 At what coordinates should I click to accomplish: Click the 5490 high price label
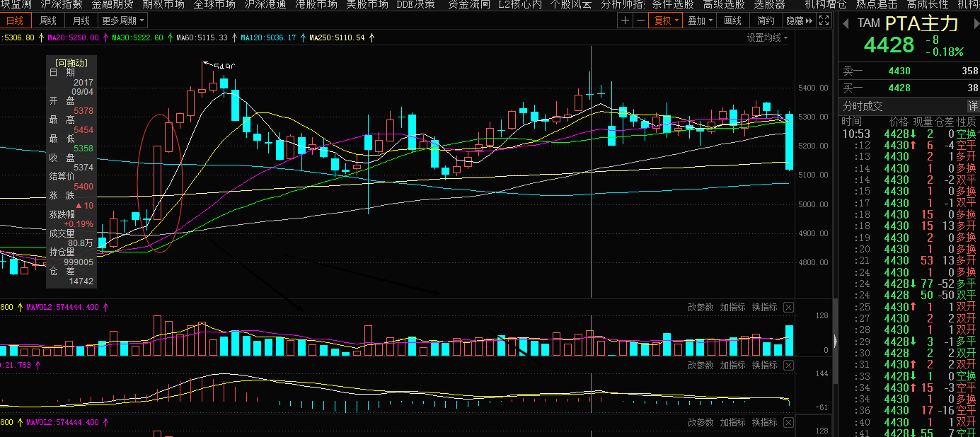(x=224, y=66)
